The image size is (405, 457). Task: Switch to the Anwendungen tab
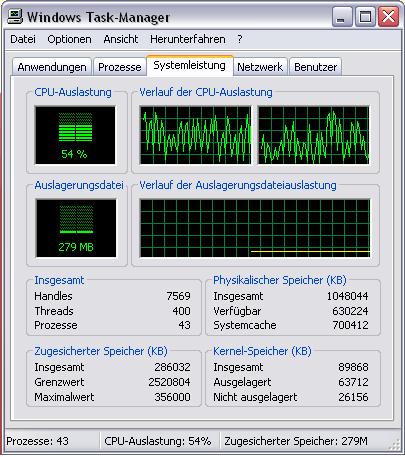(52, 67)
